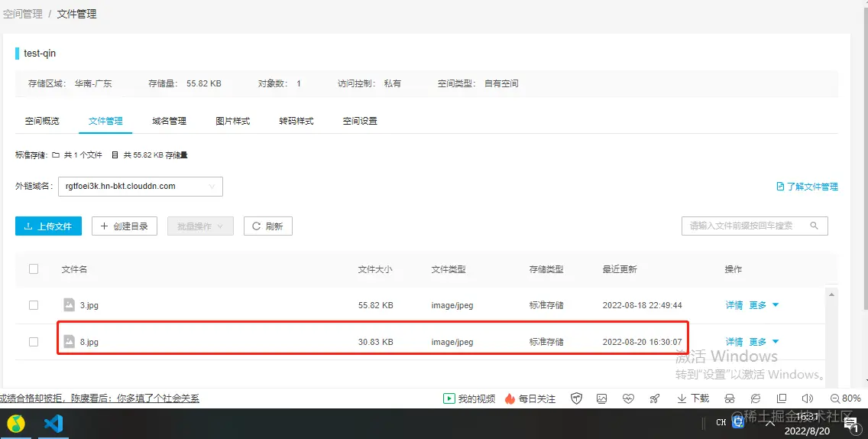Open Visual Studio Code from taskbar
The image size is (868, 439).
[53, 424]
